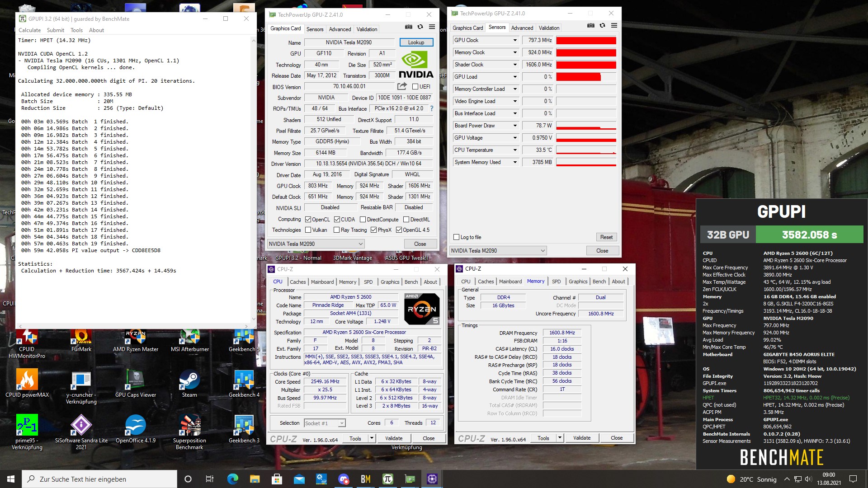The height and width of the screenshot is (488, 868).
Task: Click Validate button in left CPU-Z window
Action: 394,438
